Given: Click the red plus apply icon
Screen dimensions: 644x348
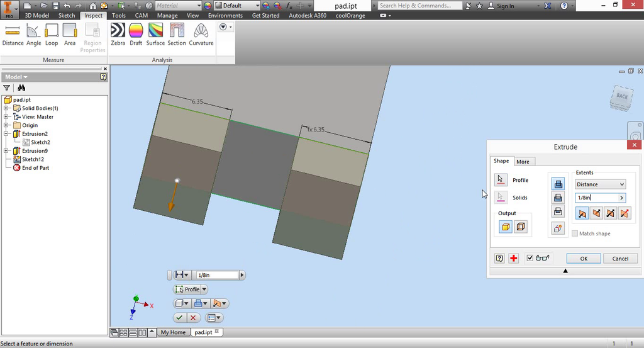Looking at the screenshot, I should point(513,258).
